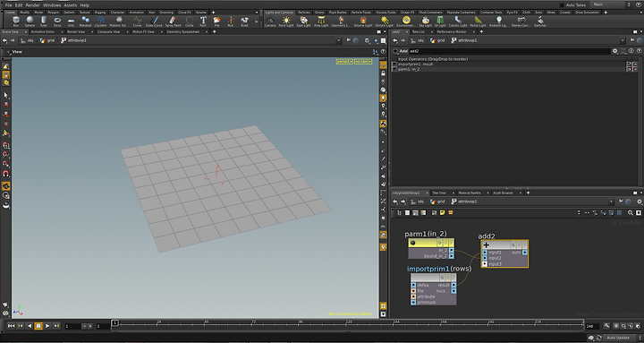The height and width of the screenshot is (343, 644).
Task: Open the no cam camera menu
Action: click(363, 62)
